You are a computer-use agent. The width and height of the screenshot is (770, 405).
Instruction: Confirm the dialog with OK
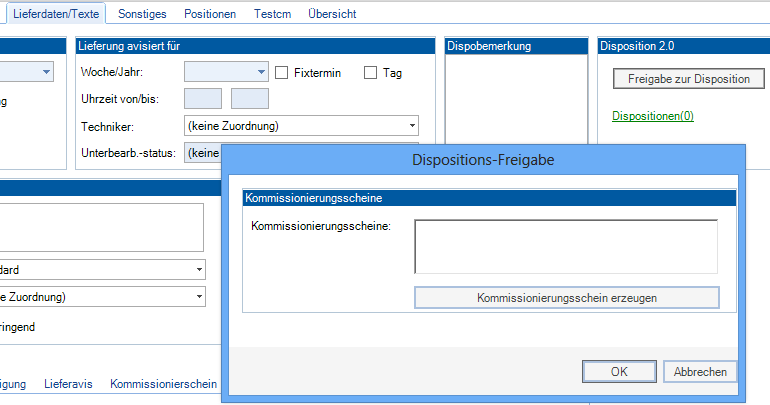click(618, 371)
